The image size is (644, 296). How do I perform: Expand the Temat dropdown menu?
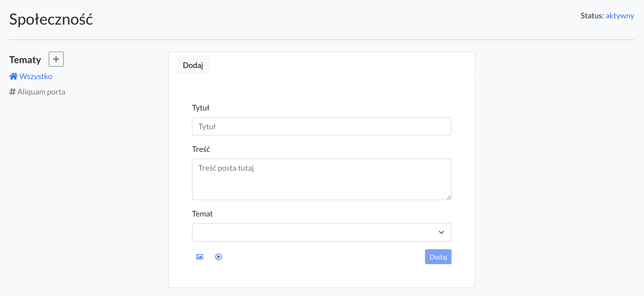tap(322, 232)
